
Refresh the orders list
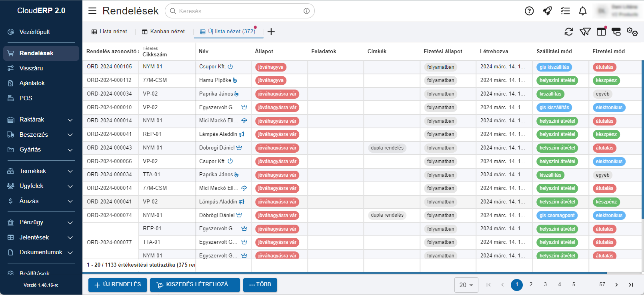pyautogui.click(x=569, y=32)
